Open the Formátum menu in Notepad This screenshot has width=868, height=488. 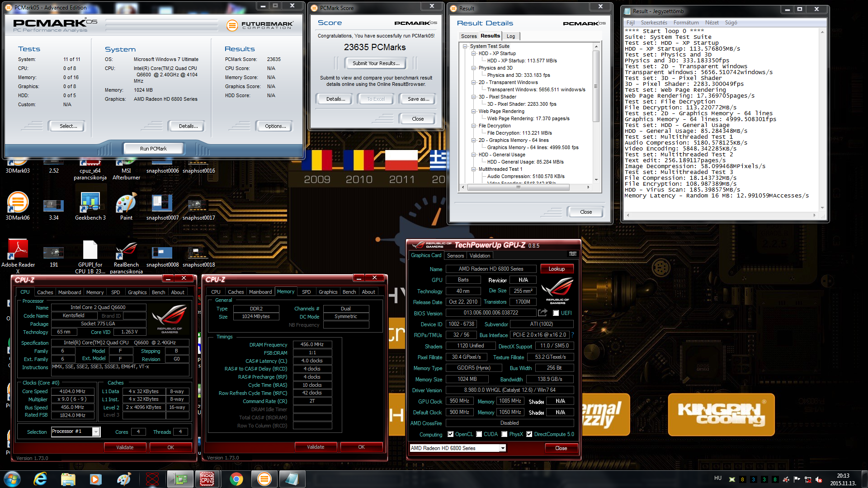coord(686,23)
